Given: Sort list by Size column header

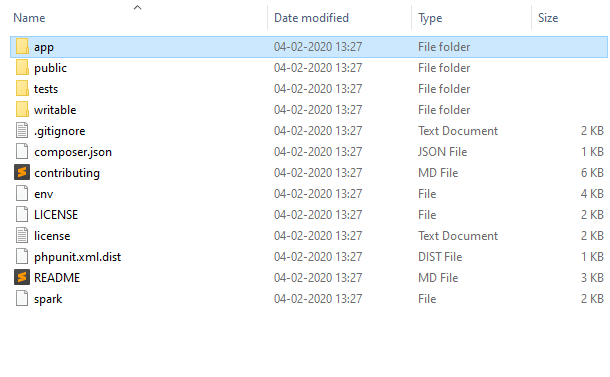Looking at the screenshot, I should (548, 18).
